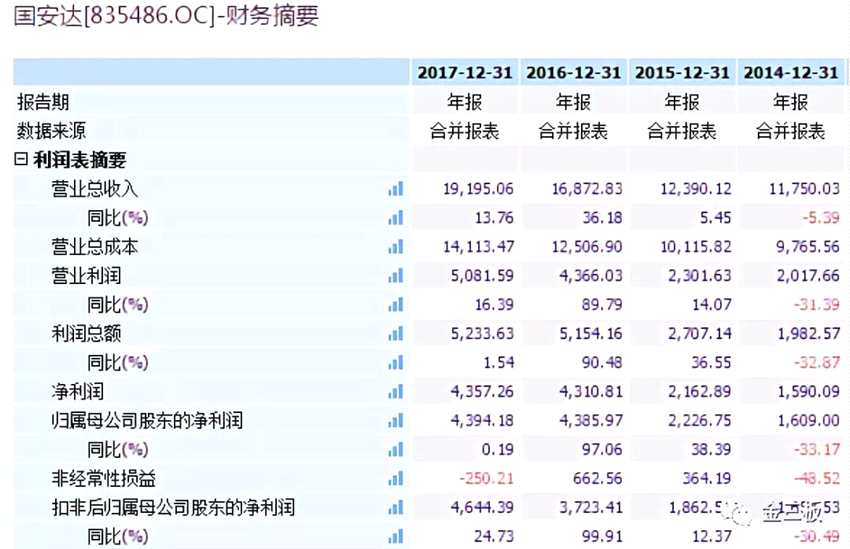Open chart icon for 利润总额 row
Screen dimensions: 850x549
point(396,333)
